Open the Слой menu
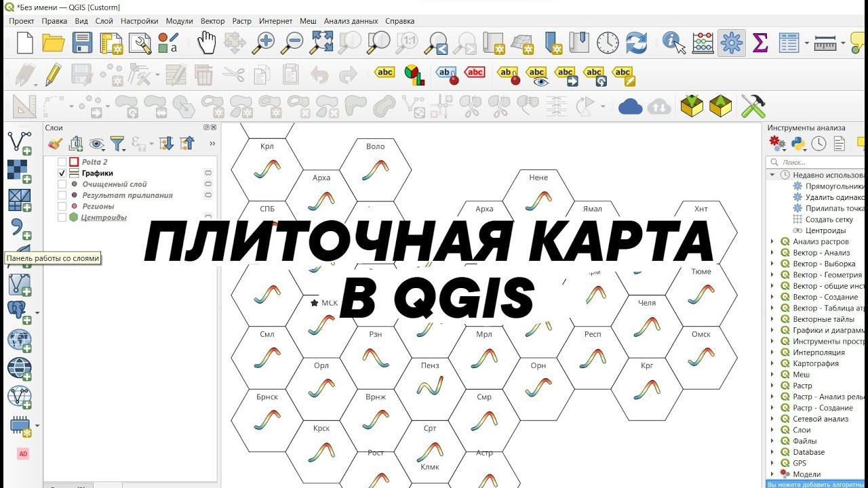Screen dimensions: 868x488 point(104,21)
